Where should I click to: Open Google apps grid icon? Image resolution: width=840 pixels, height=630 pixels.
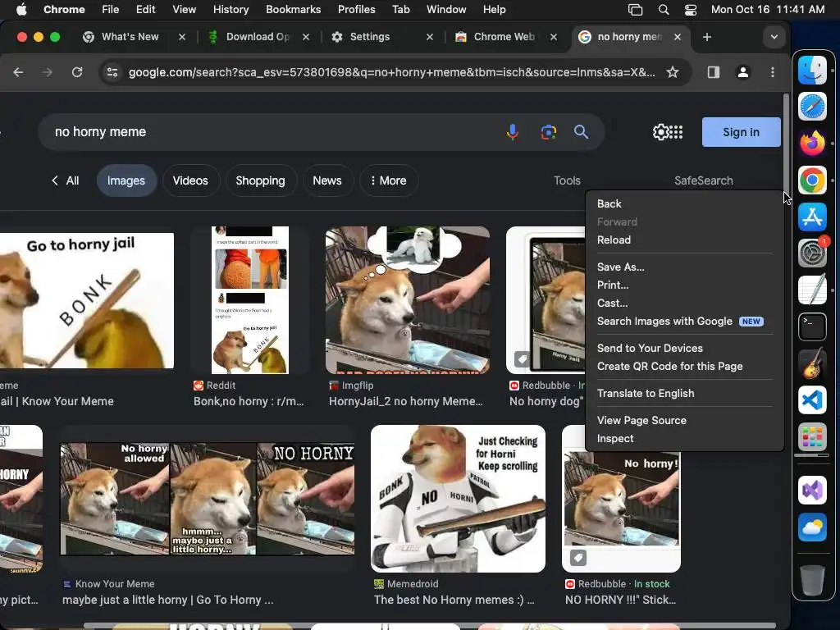(x=677, y=132)
